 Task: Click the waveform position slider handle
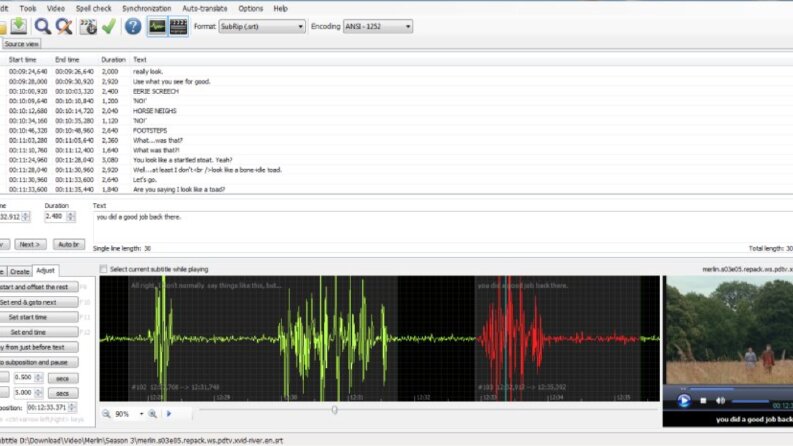tap(334, 410)
